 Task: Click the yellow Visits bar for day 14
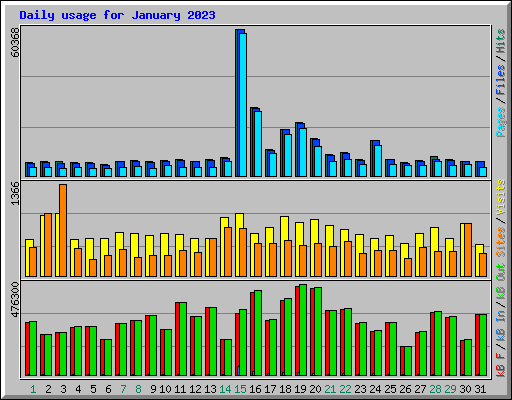(x=223, y=247)
